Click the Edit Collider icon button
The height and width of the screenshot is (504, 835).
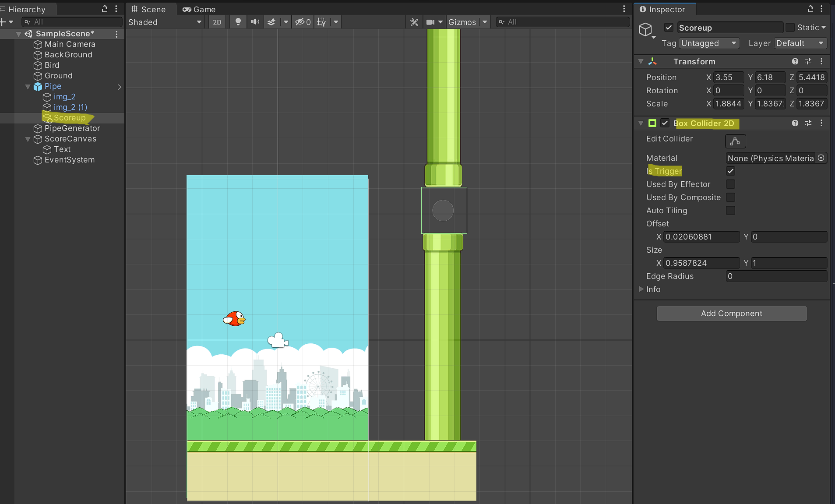[x=735, y=141]
